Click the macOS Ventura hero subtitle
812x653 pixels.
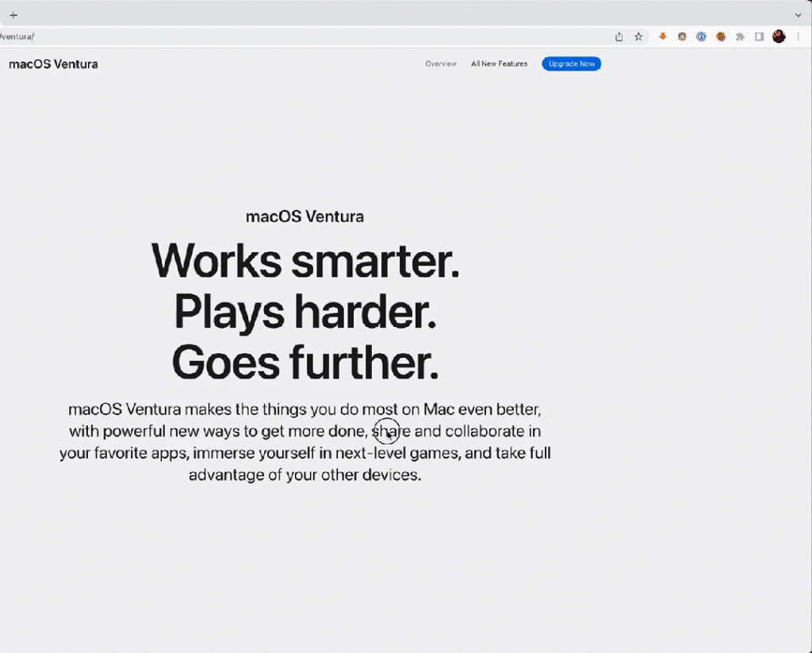pyautogui.click(x=304, y=216)
